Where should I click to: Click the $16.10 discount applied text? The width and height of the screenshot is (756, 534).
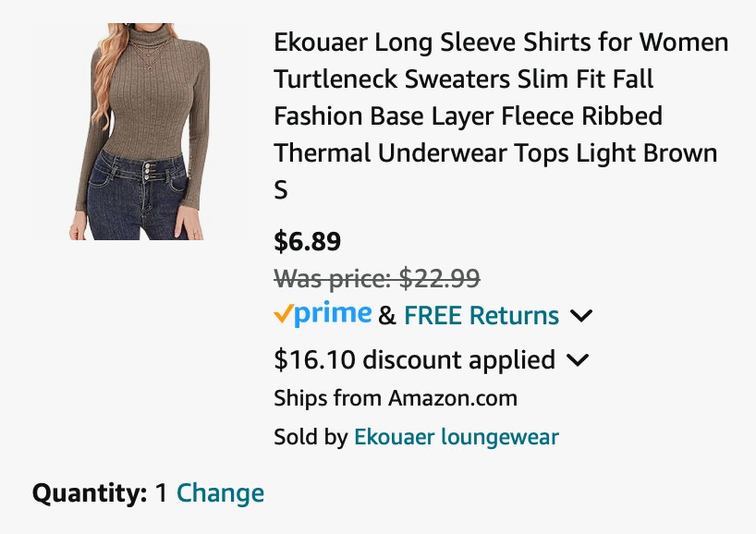click(414, 360)
